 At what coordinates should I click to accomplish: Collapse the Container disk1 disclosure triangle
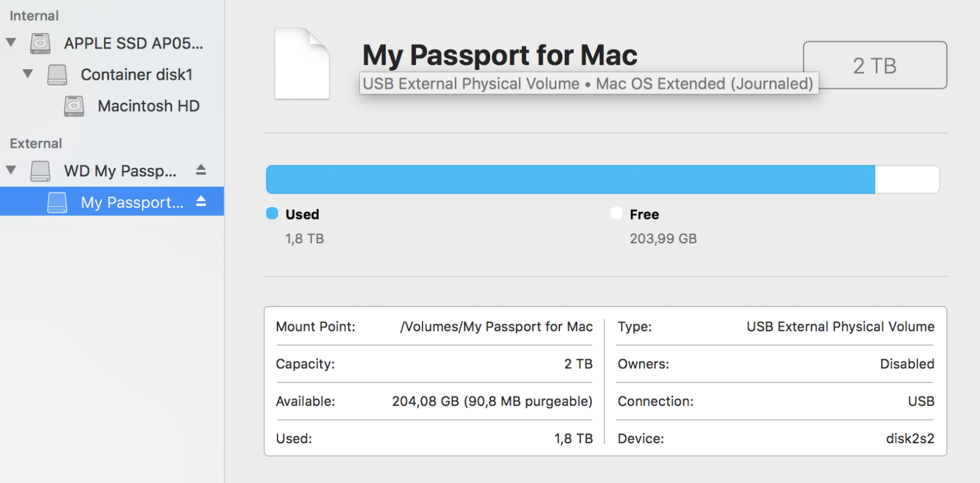click(28, 74)
